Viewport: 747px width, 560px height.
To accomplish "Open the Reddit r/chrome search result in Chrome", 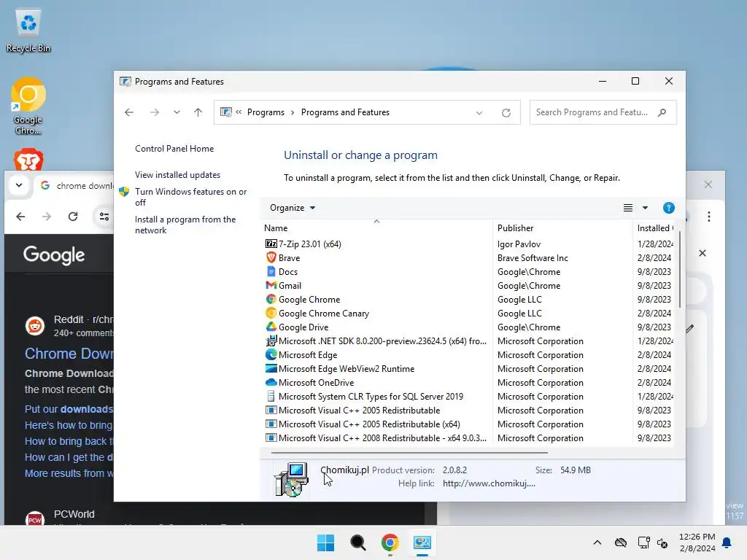I will coord(69,354).
